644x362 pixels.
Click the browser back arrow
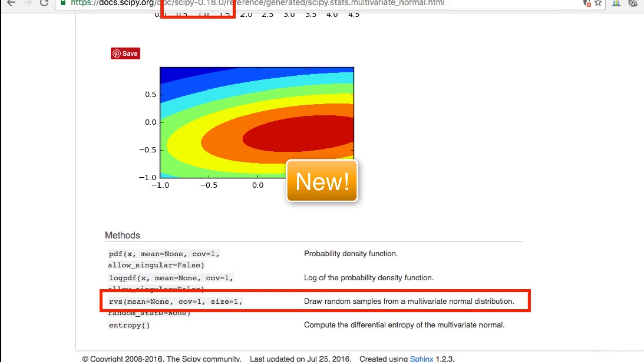coord(11,3)
